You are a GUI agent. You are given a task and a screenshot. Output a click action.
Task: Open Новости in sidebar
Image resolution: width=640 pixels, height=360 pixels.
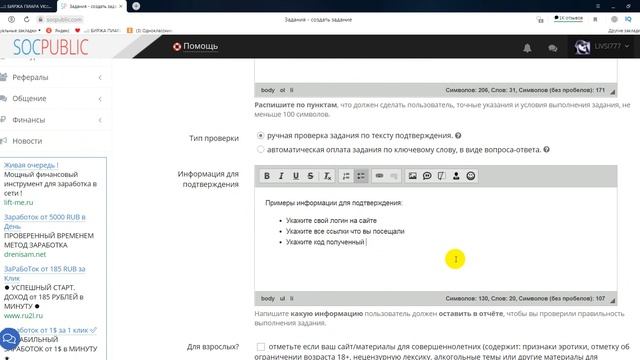[x=27, y=141]
